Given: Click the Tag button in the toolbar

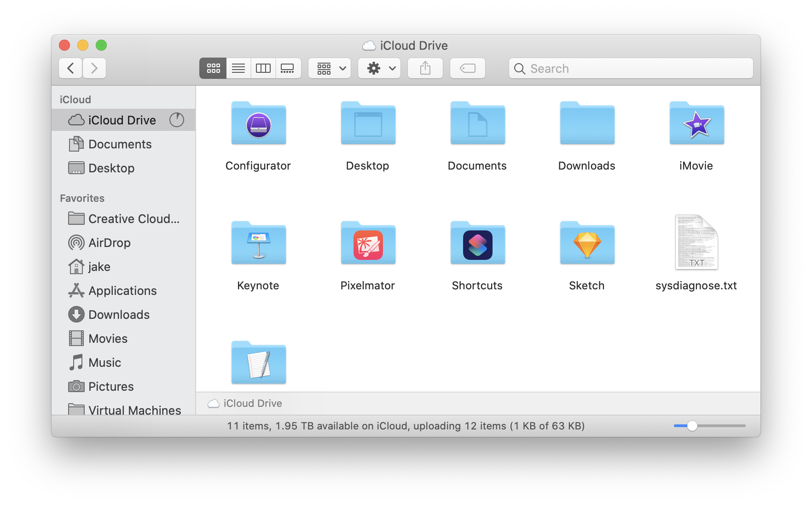Looking at the screenshot, I should 467,68.
